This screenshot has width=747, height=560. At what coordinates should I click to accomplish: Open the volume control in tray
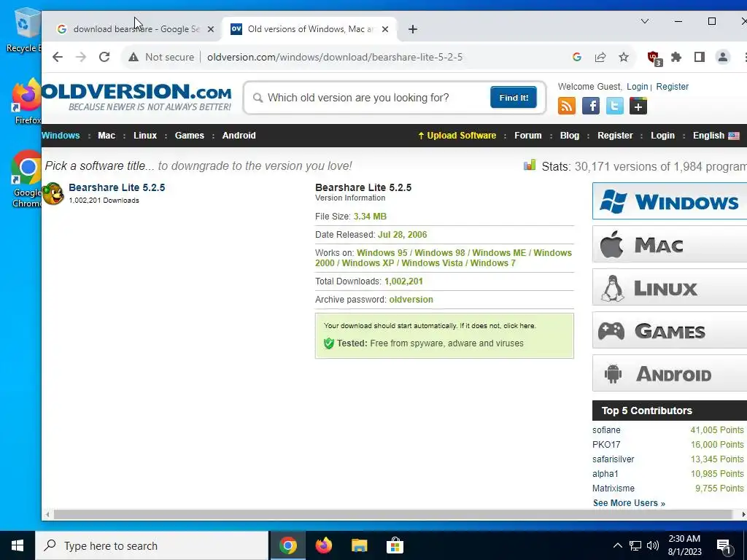[653, 545]
